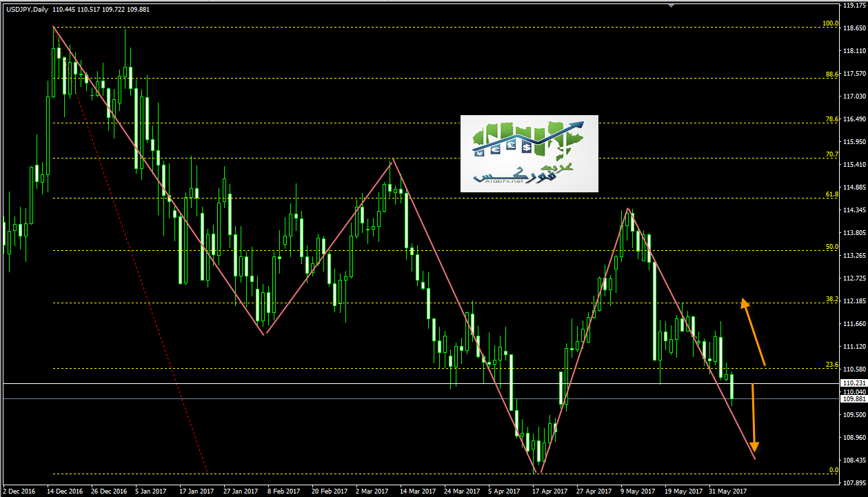The width and height of the screenshot is (868, 497).
Task: Select the 88.6 Fibonacci level label
Action: point(831,74)
